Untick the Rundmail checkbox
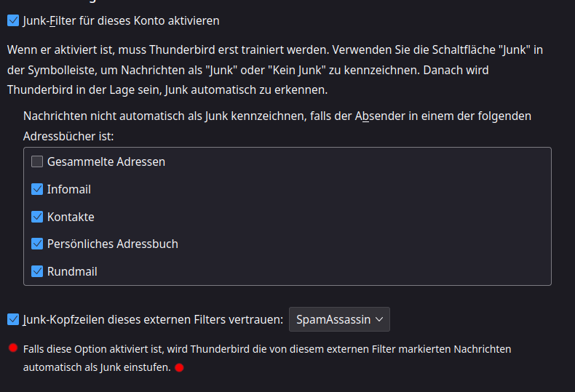Image resolution: width=575 pixels, height=392 pixels. (x=37, y=271)
